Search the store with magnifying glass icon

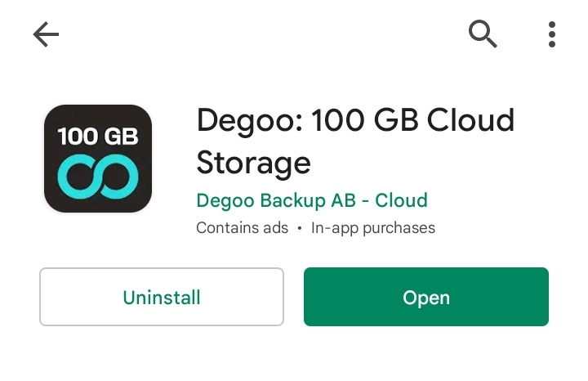pos(483,34)
